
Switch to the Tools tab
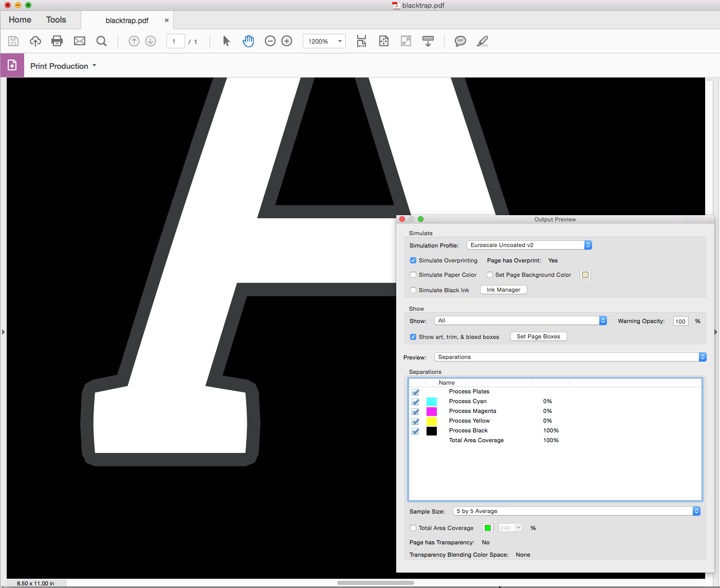pos(56,20)
